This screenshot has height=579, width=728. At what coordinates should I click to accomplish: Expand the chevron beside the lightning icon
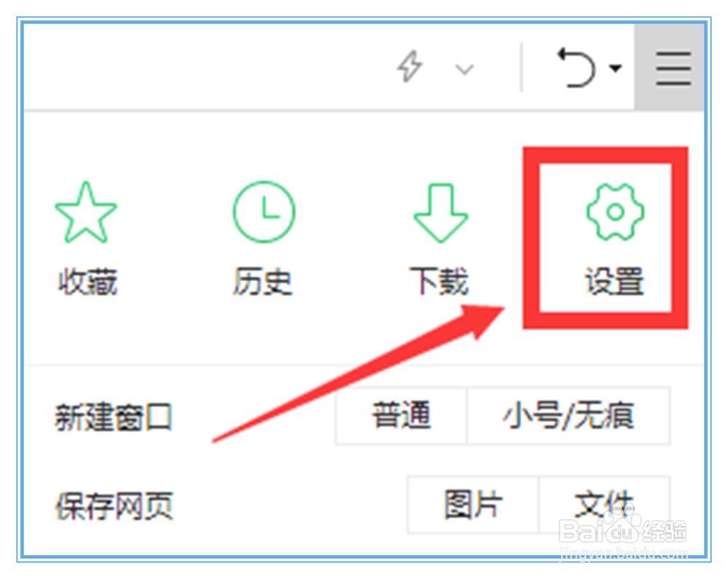464,70
